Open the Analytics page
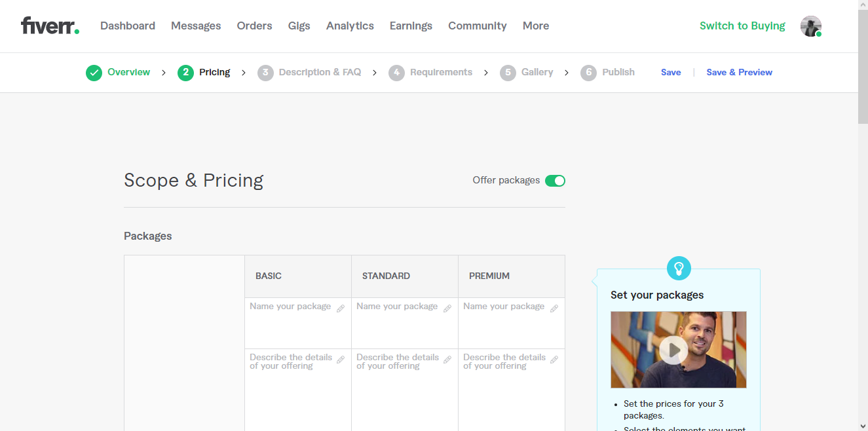868x431 pixels. point(350,26)
